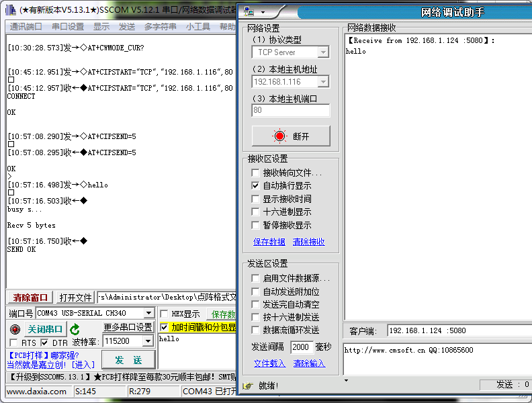This screenshot has height=403, width=532.
Task: Click the network send box with cmsoft URL
Action: pyautogui.click(x=437, y=360)
